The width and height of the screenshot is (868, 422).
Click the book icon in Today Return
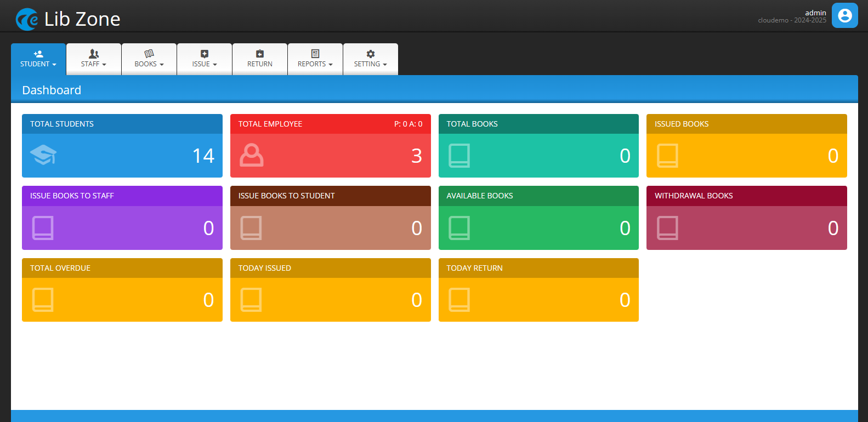(459, 300)
